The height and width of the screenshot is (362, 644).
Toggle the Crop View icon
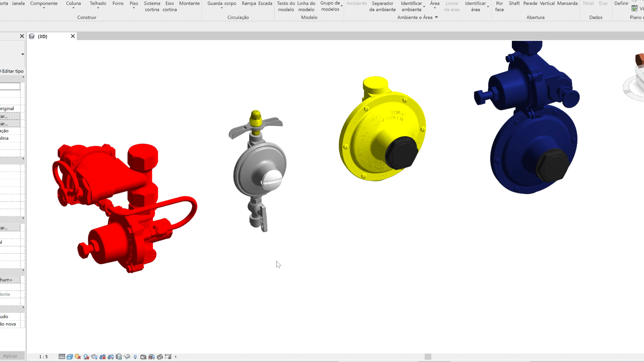click(x=103, y=357)
